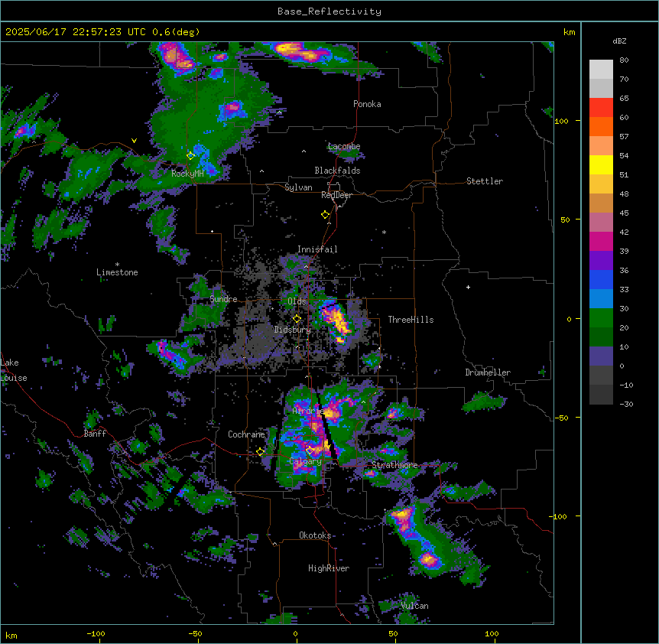Click the Olds city label
The image size is (659, 644).
tap(297, 301)
